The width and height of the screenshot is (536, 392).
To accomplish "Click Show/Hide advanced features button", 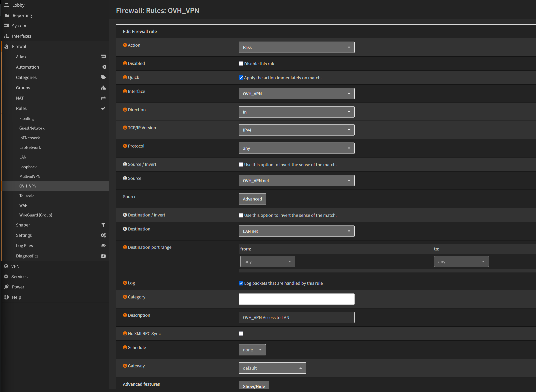I will click(x=254, y=385).
